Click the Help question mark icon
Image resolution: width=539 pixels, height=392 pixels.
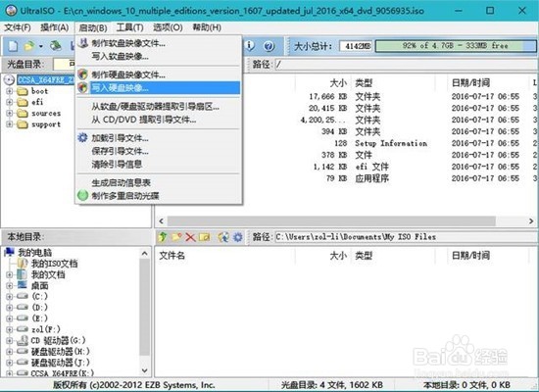point(269,46)
